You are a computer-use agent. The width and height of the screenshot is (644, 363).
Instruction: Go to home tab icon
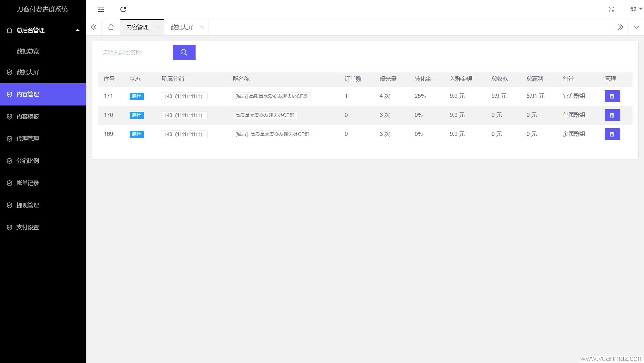click(111, 27)
